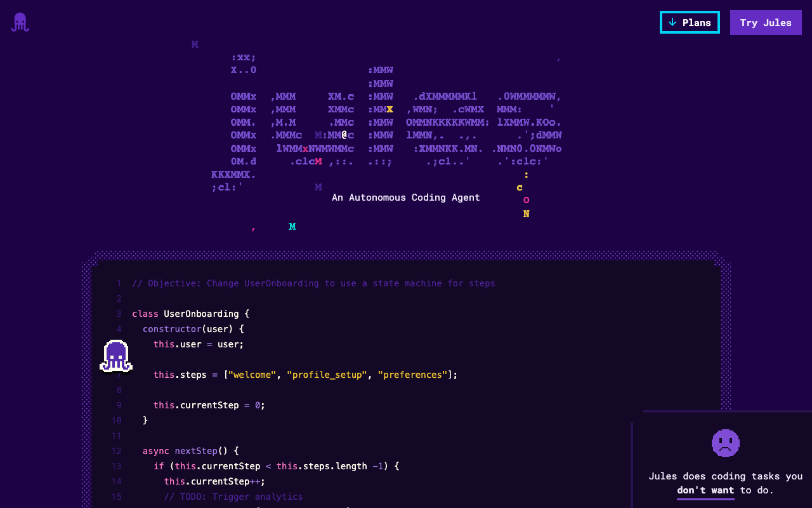The image size is (812, 508).
Task: Click the "async nextStep() {" code line
Action: click(x=191, y=451)
